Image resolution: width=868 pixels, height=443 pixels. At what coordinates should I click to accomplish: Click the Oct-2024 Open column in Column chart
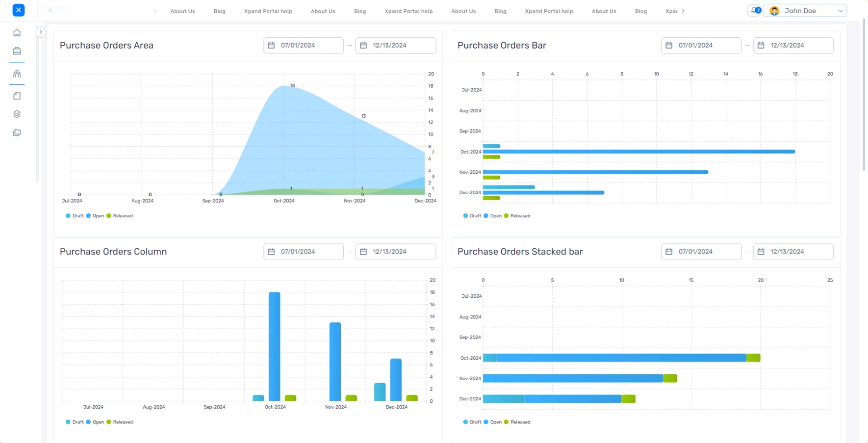(x=275, y=346)
